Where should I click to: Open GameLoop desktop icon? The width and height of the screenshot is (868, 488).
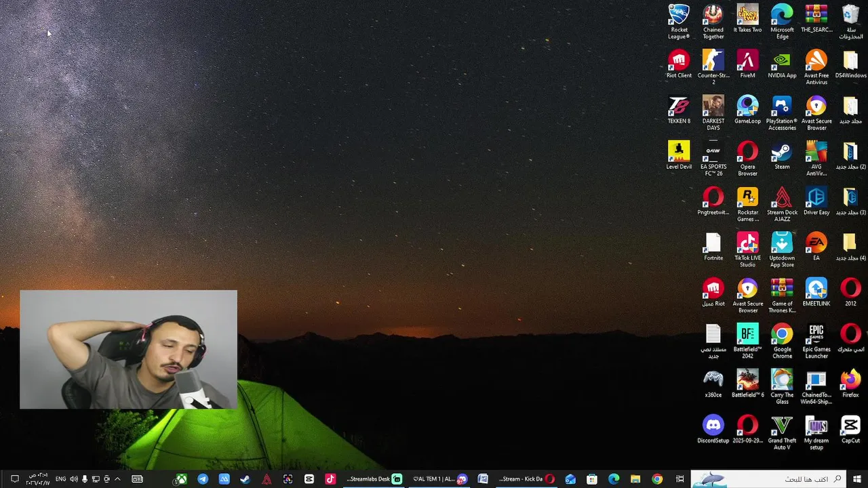[747, 110]
